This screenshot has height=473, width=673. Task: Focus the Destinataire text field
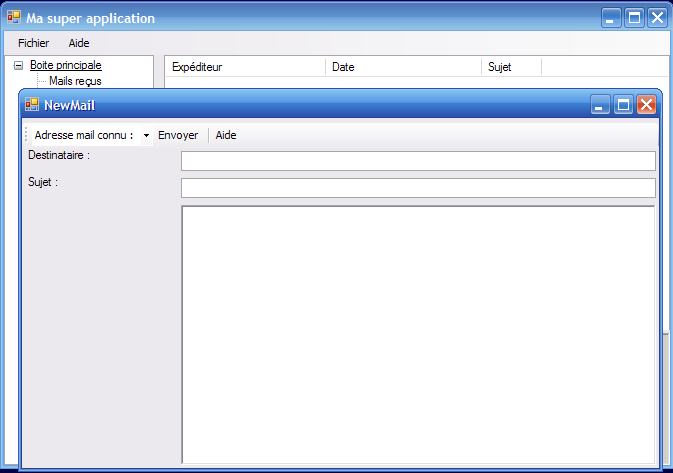417,161
